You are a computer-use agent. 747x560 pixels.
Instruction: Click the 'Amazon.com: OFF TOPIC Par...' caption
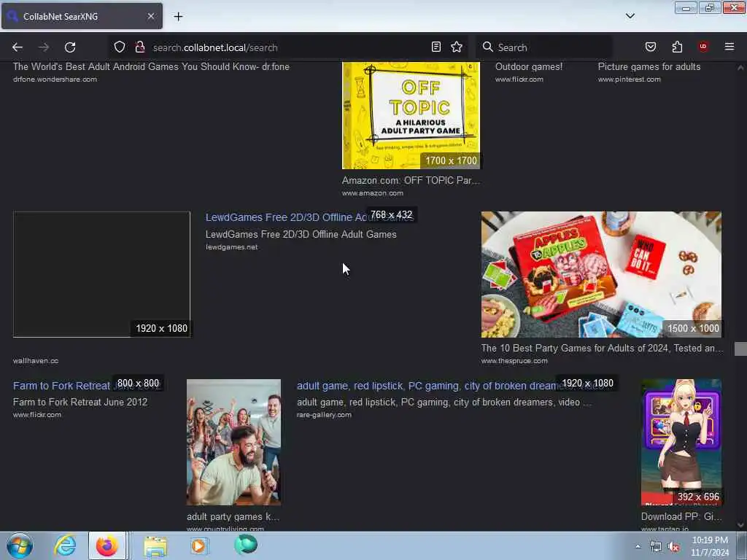coord(411,181)
